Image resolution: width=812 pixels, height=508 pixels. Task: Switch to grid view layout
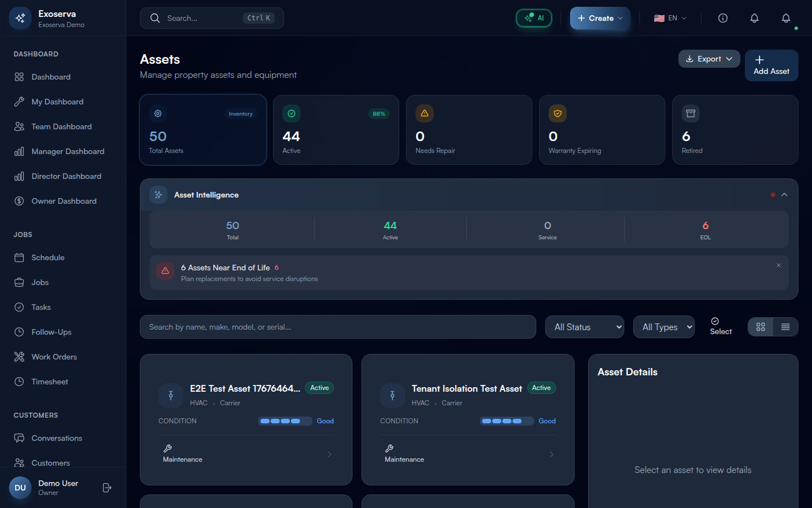point(761,327)
